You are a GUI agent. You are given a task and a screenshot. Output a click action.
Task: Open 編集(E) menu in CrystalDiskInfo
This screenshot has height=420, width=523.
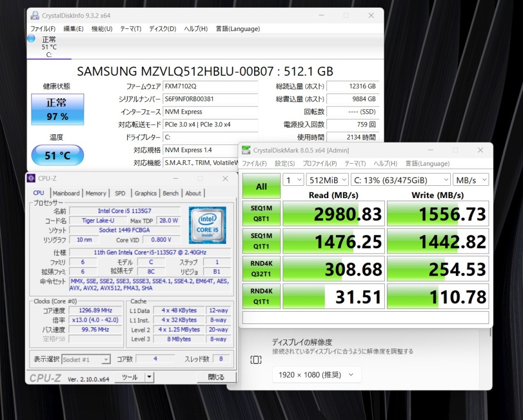(x=73, y=29)
